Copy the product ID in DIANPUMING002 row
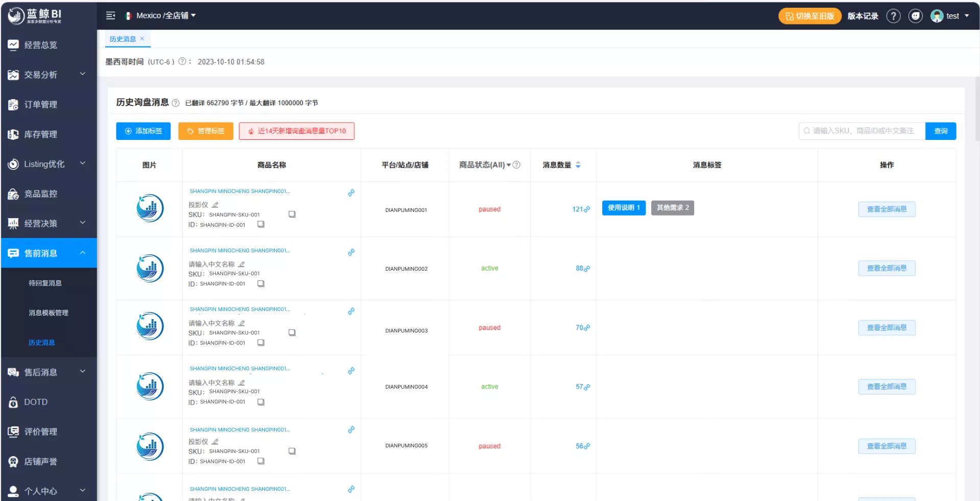 pyautogui.click(x=261, y=283)
